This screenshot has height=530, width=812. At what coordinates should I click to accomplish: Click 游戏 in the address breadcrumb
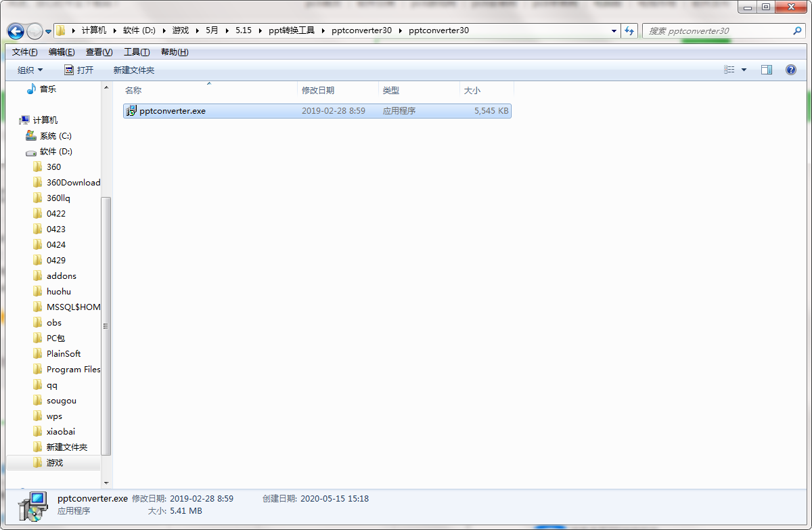click(181, 30)
